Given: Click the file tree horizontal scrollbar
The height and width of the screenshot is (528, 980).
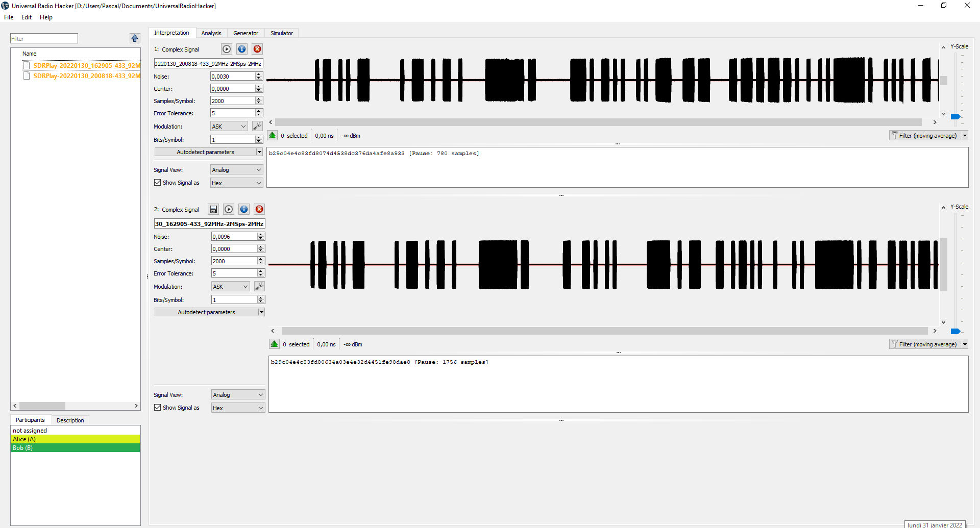Looking at the screenshot, I should [42, 406].
